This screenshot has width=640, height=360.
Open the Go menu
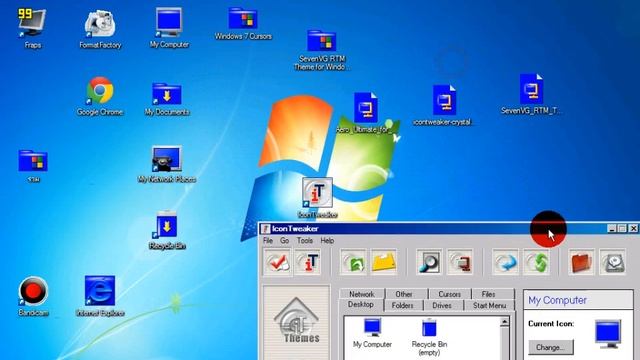tap(284, 241)
